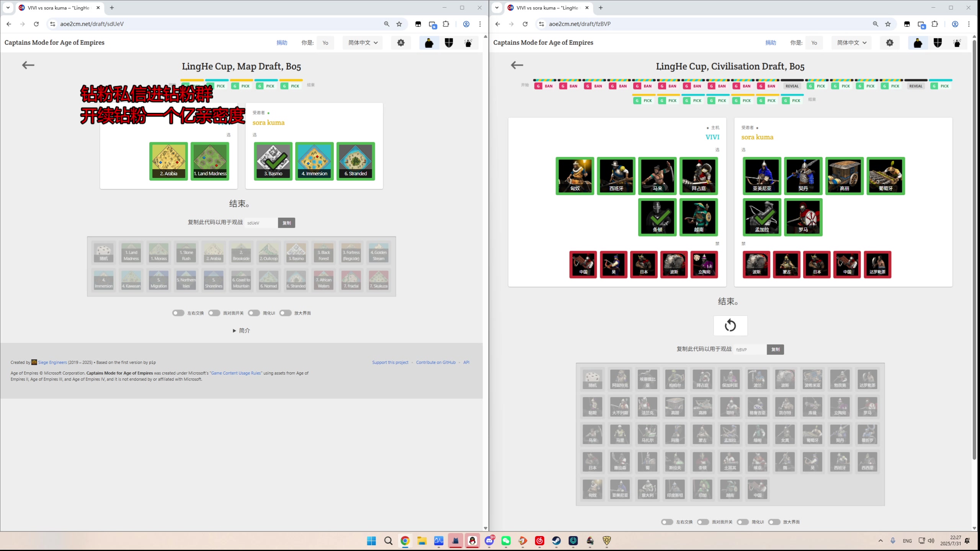980x551 pixels.
Task: Click 复制 button beside fzBVP code
Action: coord(775,349)
